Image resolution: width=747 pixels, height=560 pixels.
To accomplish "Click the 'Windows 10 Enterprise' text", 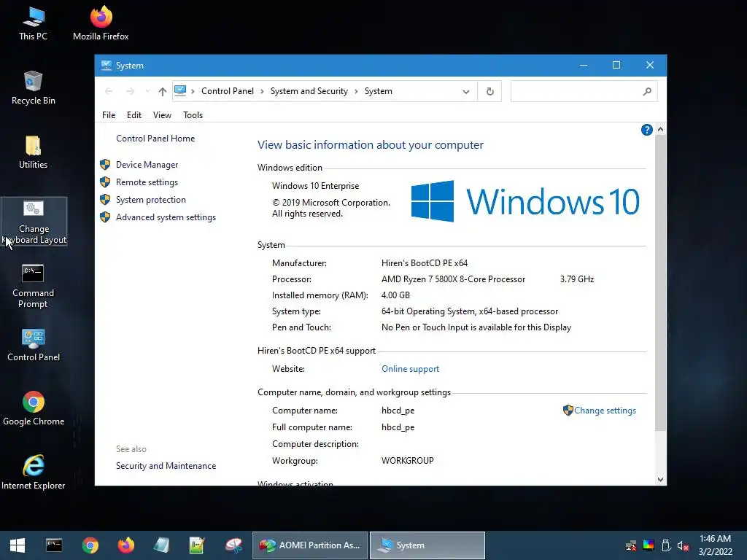I will tap(315, 186).
